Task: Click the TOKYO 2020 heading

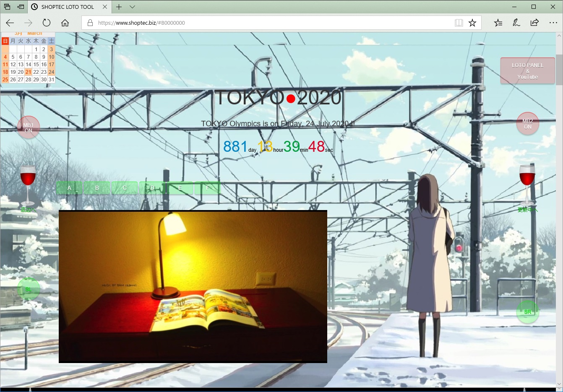Action: pyautogui.click(x=279, y=97)
